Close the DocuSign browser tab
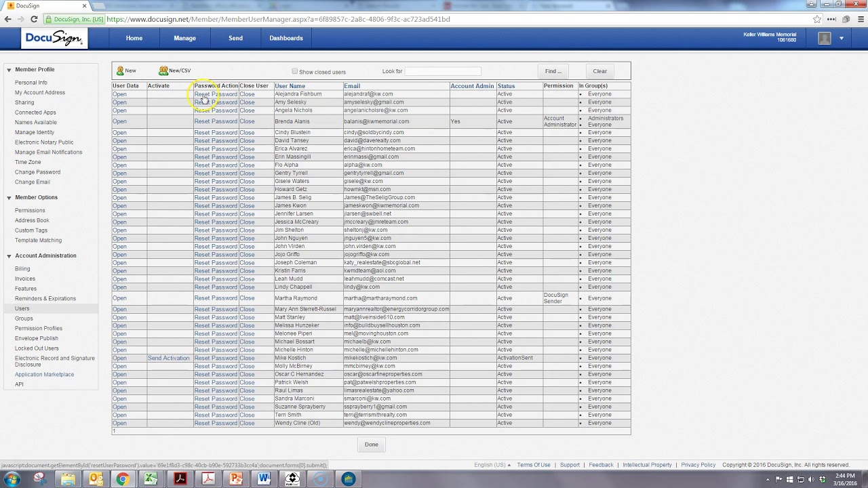The height and width of the screenshot is (488, 868). pos(84,5)
